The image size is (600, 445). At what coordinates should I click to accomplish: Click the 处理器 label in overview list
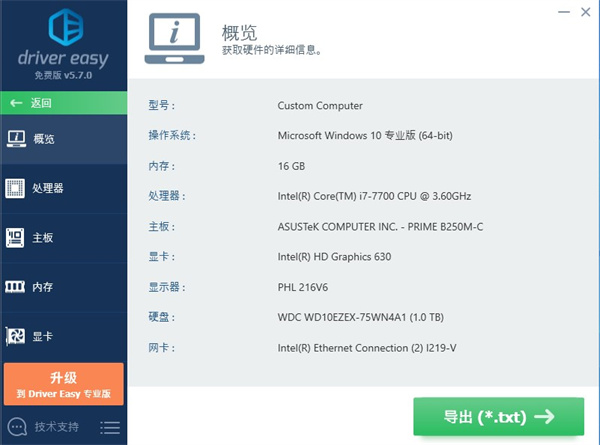click(167, 196)
